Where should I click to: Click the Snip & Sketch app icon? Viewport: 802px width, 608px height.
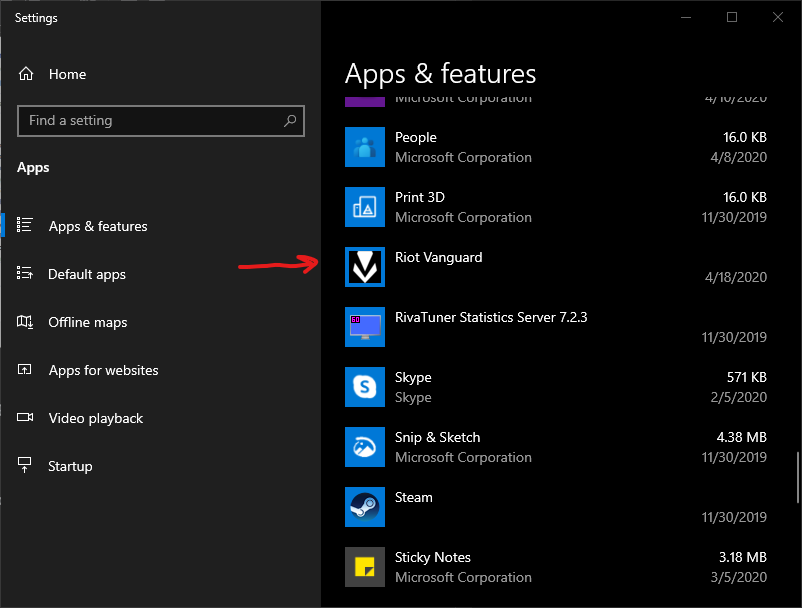click(x=365, y=447)
